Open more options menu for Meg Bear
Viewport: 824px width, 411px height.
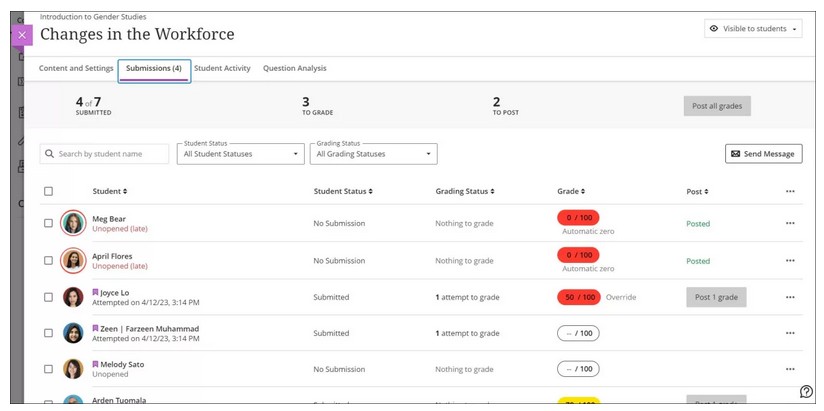pyautogui.click(x=789, y=223)
